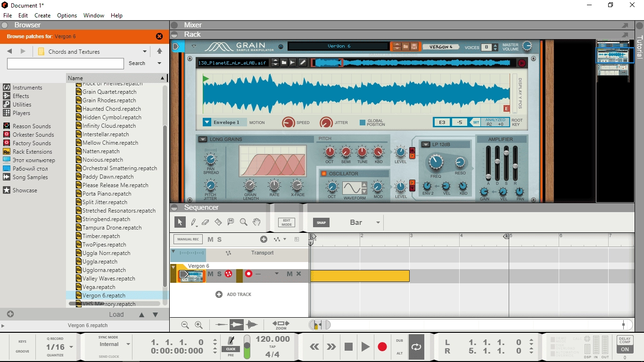This screenshot has height=362, width=644.
Task: Toggle EDIT MODE in Sequencer
Action: click(287, 222)
